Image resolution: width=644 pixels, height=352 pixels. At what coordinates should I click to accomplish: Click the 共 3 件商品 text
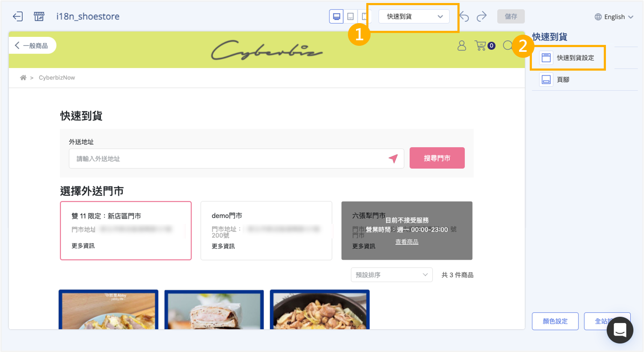(457, 275)
